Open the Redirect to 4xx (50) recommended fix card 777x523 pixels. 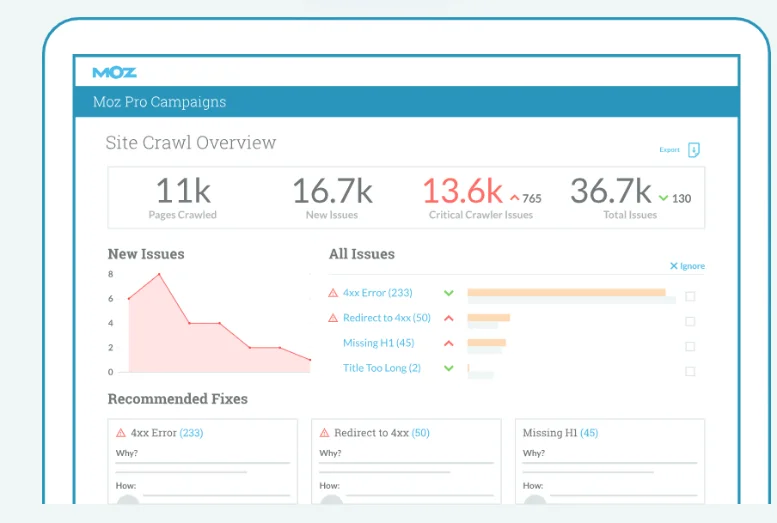point(406,461)
